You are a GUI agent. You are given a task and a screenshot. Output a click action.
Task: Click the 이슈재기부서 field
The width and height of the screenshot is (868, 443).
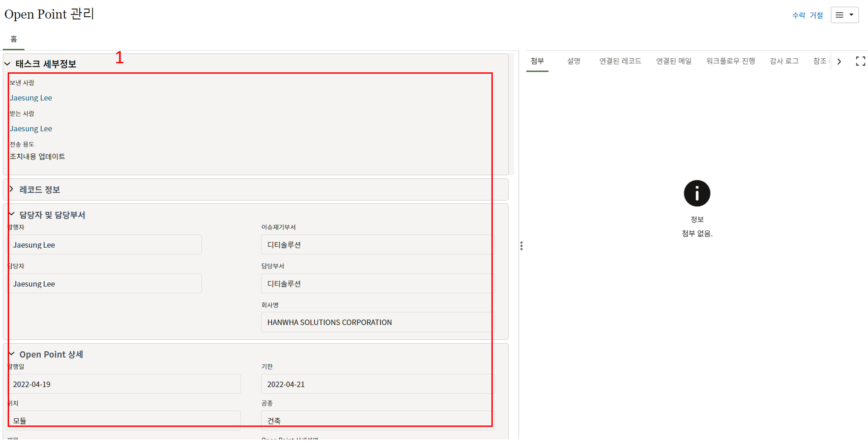click(377, 245)
